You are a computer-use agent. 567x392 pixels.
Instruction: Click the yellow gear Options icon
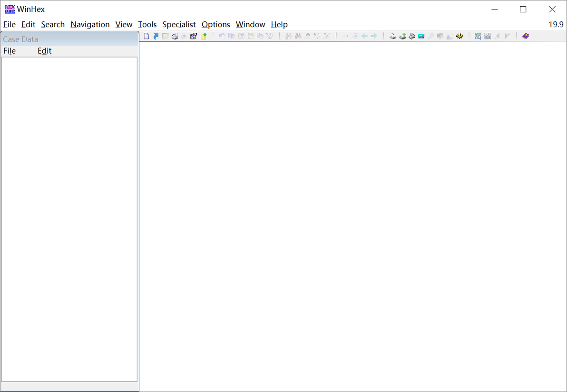(x=459, y=36)
